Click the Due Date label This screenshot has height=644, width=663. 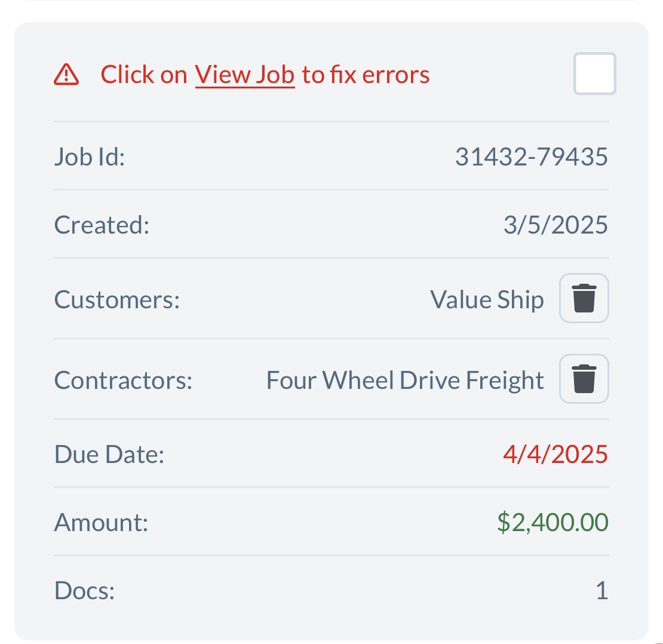coord(109,454)
